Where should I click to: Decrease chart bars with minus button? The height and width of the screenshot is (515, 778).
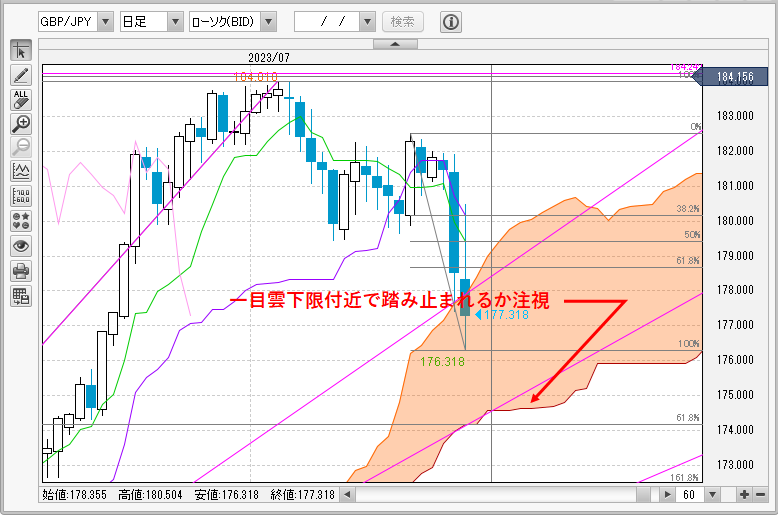click(x=760, y=495)
